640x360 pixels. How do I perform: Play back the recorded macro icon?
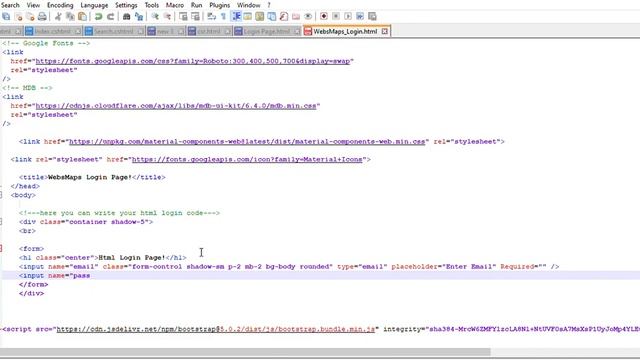(348, 16)
